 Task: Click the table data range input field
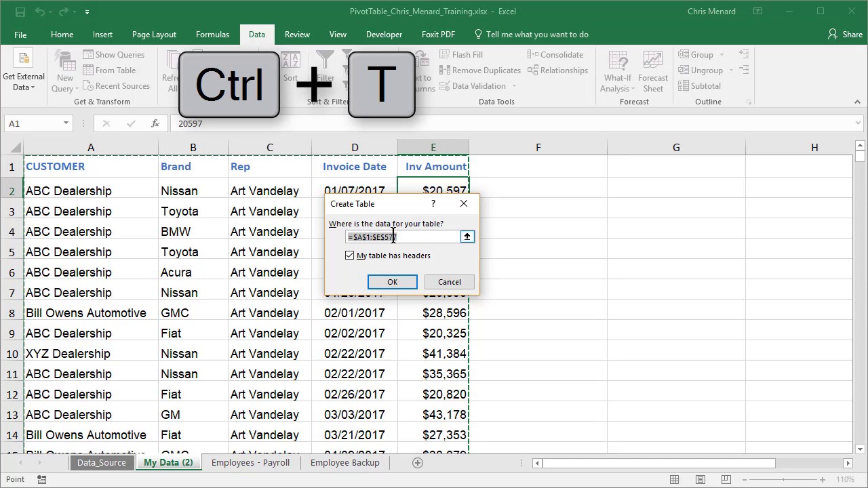tap(403, 237)
